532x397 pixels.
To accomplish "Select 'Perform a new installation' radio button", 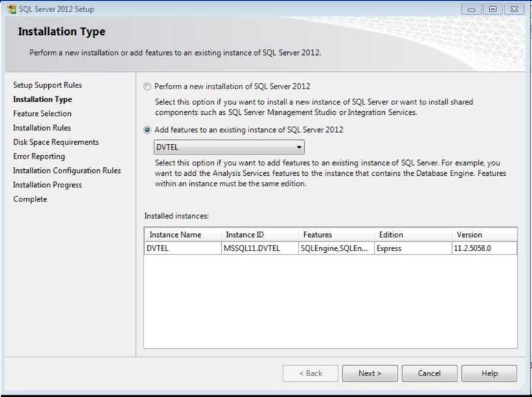I will (x=147, y=86).
